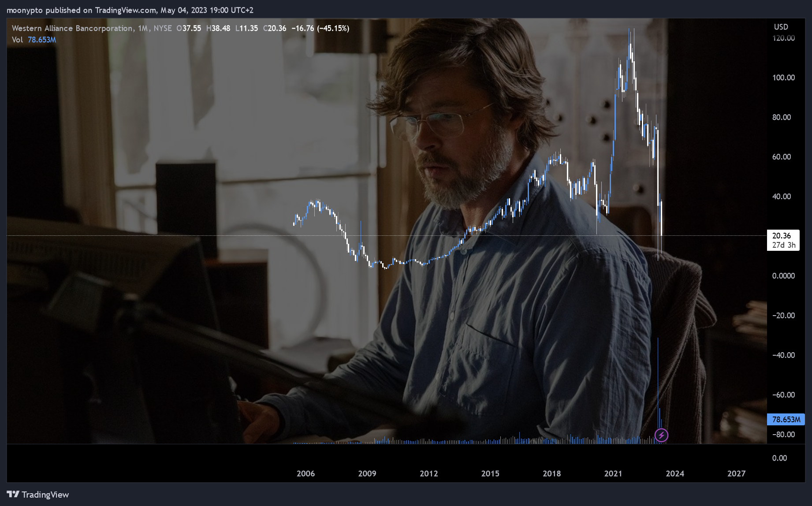Click the 2027 label on time axis

pyautogui.click(x=736, y=473)
